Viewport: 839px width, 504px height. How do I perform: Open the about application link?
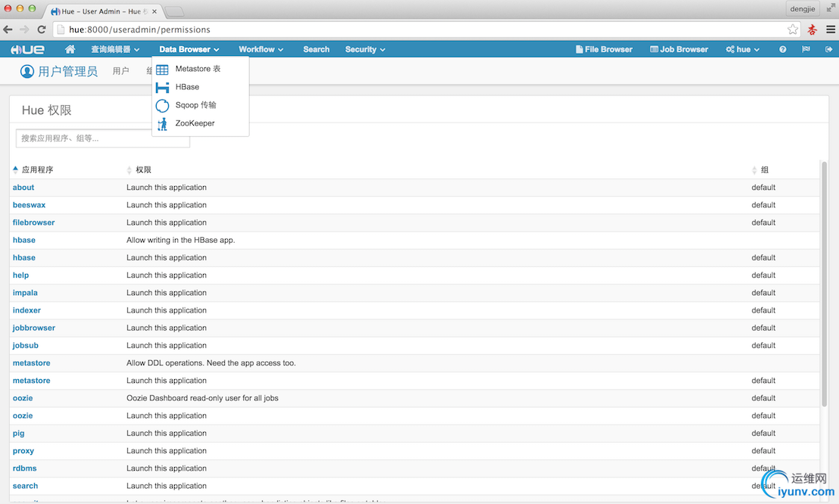[x=23, y=187]
